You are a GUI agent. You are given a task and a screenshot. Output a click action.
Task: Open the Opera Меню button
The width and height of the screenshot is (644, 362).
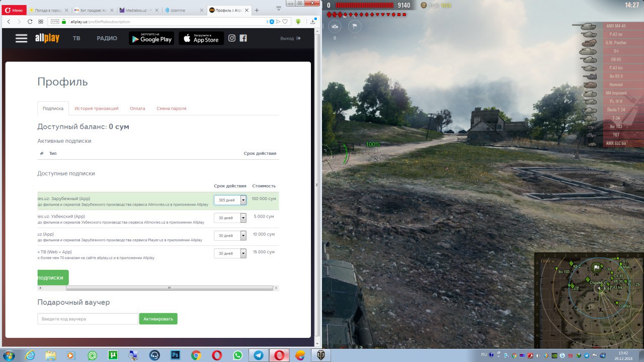(x=14, y=10)
